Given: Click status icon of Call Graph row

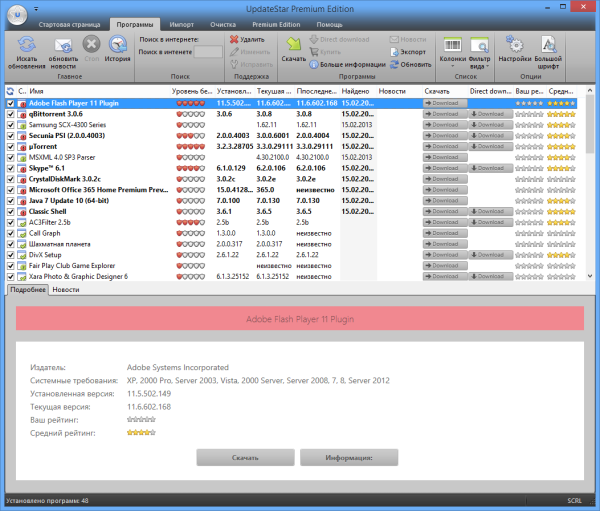Looking at the screenshot, I should tap(22, 233).
